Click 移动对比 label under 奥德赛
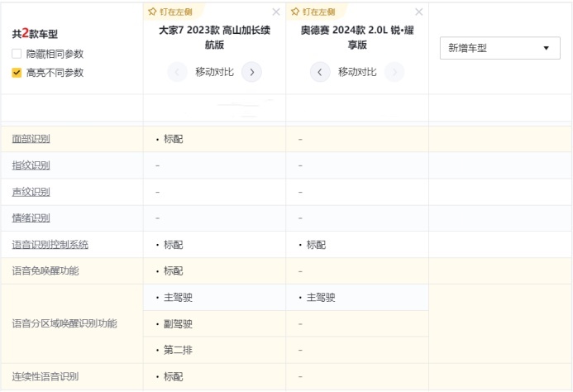 point(357,72)
